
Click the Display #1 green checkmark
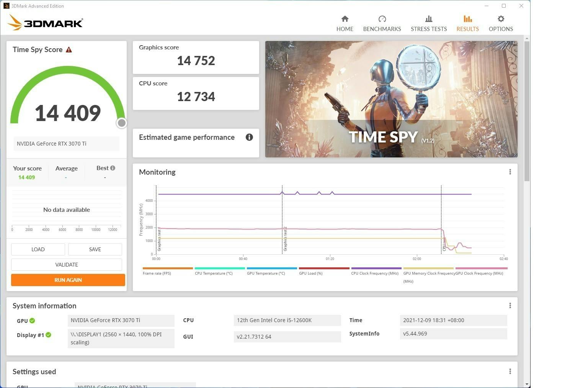tap(49, 335)
